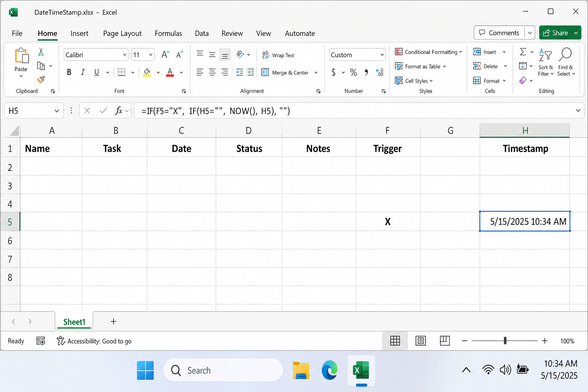This screenshot has width=588, height=392.
Task: Apply Borders icon to the cell
Action: 122,72
